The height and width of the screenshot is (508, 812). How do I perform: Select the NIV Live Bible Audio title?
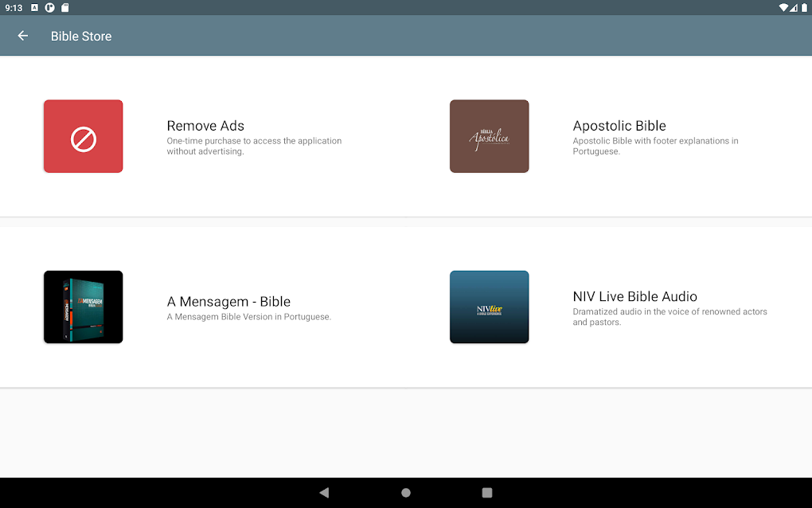pos(635,296)
